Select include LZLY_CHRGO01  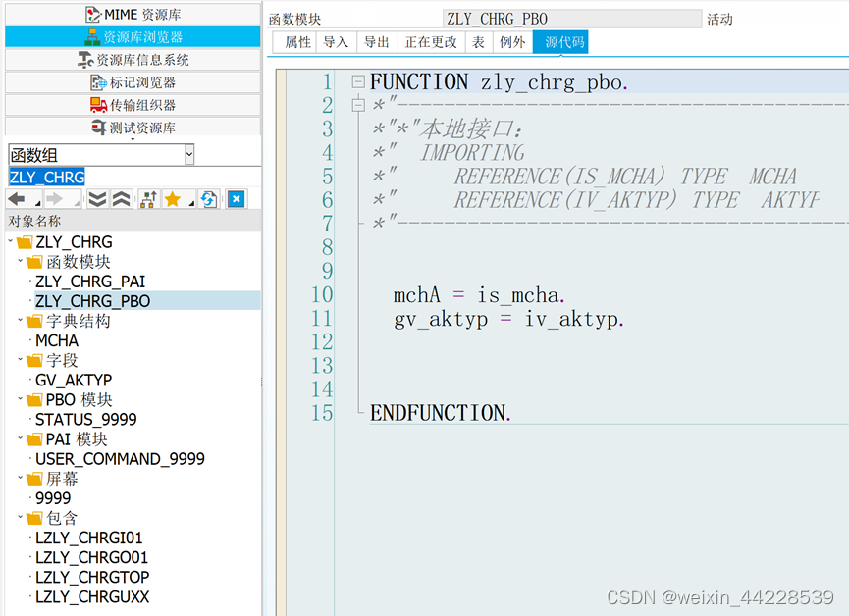(x=91, y=557)
